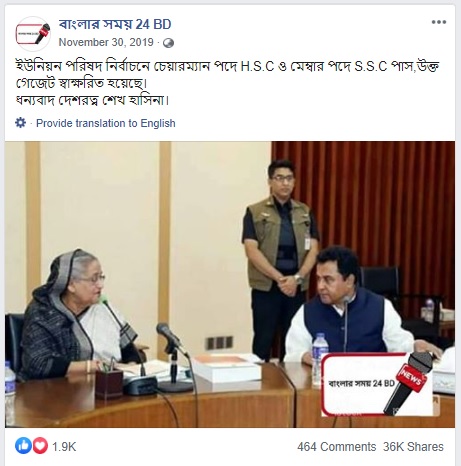Open the post photo in viewer
Image resolution: width=461 pixels, height=466 pixels.
click(x=230, y=284)
